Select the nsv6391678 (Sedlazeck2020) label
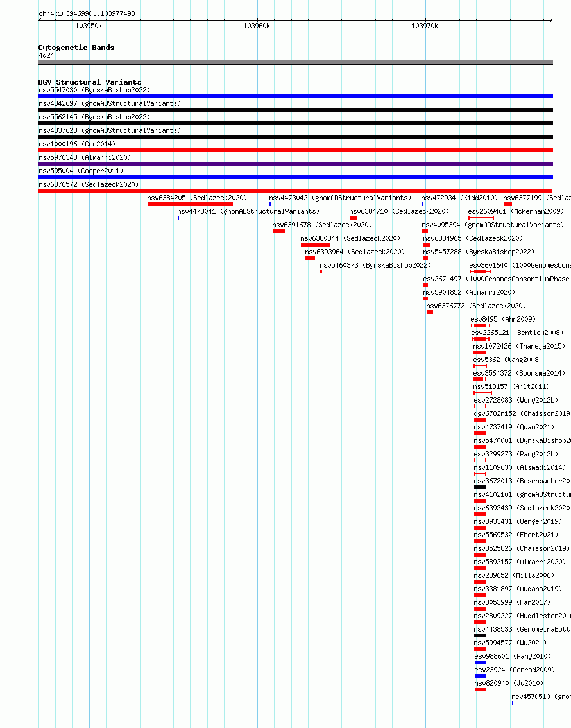This screenshot has height=728, width=571. pyautogui.click(x=322, y=225)
